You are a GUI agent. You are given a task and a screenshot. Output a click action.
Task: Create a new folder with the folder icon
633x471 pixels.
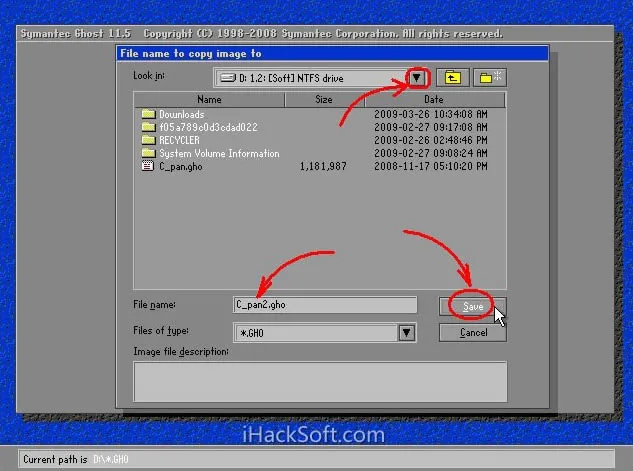(x=490, y=77)
